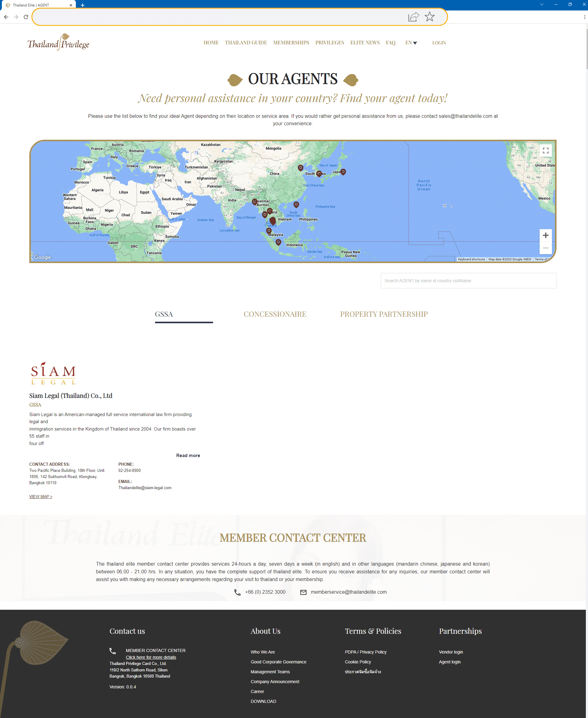Open Agent login link
The height and width of the screenshot is (718, 588).
450,662
